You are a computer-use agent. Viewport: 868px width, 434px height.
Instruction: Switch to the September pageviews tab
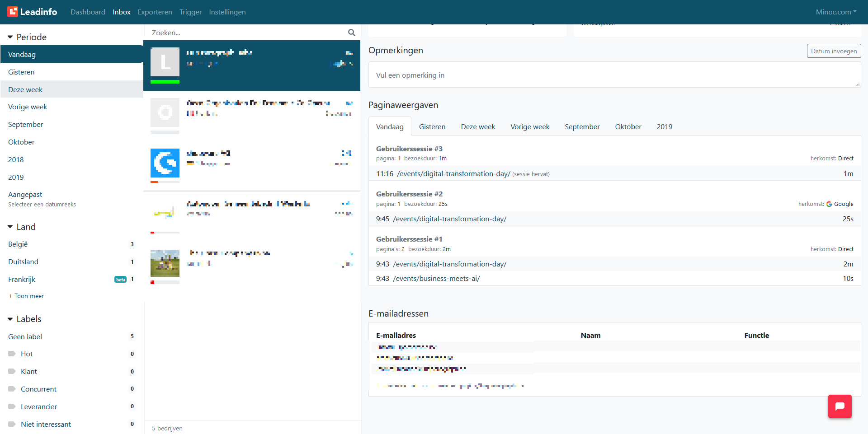[x=582, y=126]
